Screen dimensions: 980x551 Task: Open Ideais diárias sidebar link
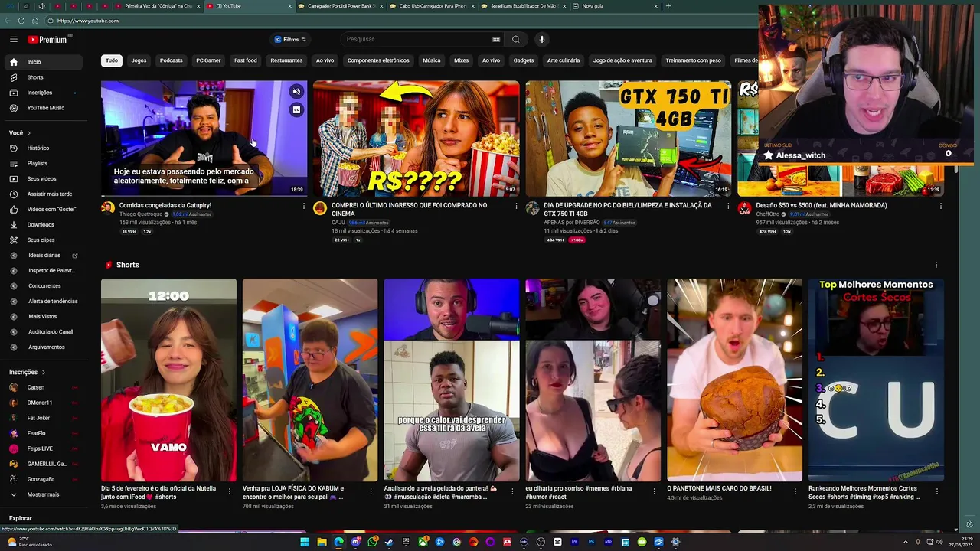(43, 255)
